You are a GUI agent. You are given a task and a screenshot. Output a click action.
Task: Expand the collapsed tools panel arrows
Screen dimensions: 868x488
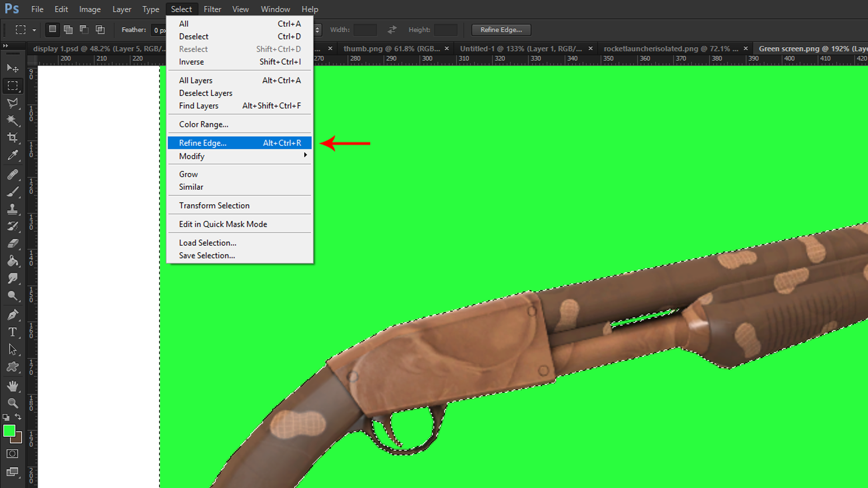5,46
